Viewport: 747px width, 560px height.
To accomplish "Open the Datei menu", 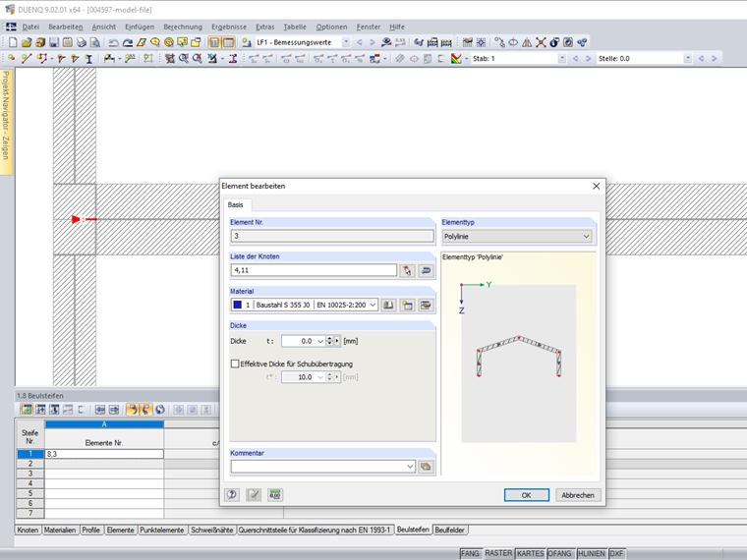I will tap(30, 28).
